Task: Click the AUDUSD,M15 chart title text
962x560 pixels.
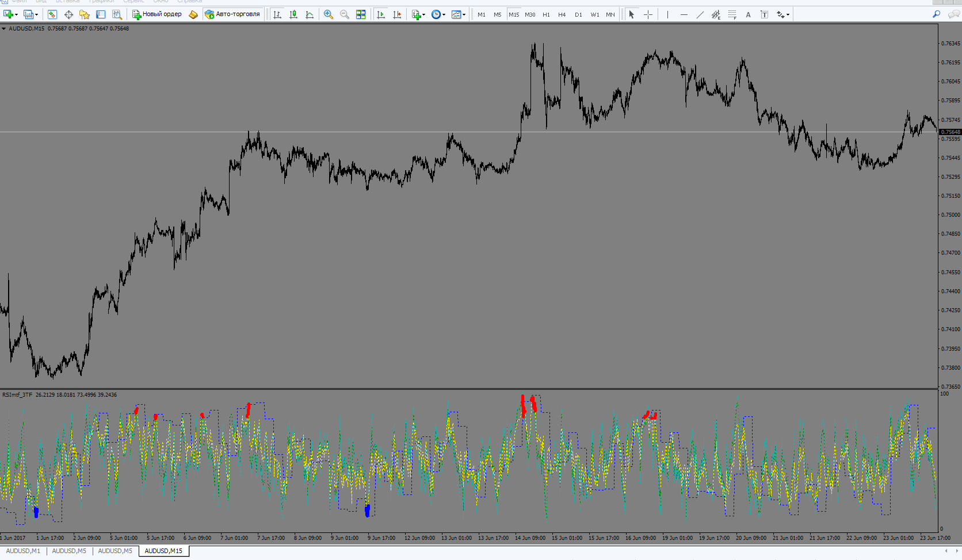Action: tap(26, 29)
